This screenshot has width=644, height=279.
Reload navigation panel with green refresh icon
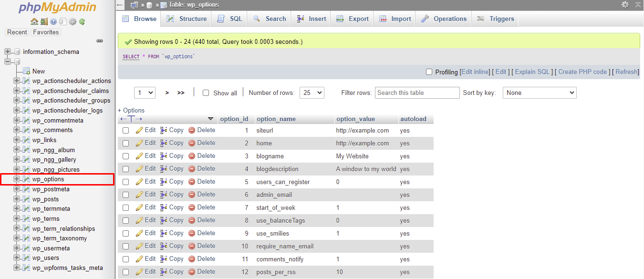pyautogui.click(x=82, y=21)
